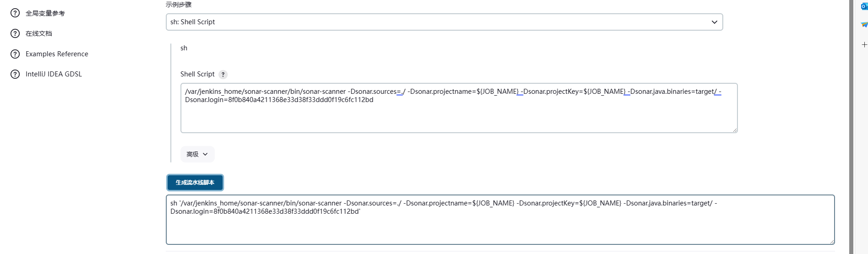Click the output textarea resize handle

click(832, 242)
